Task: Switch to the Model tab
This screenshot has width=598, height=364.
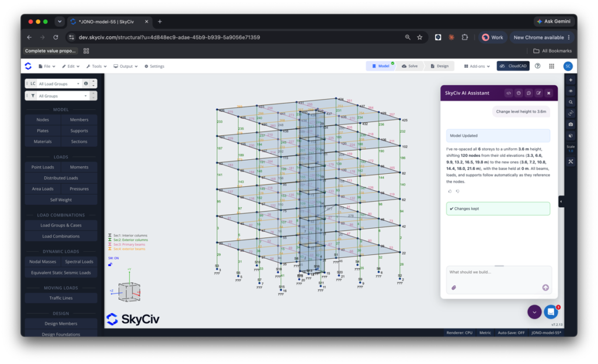Action: (x=381, y=66)
